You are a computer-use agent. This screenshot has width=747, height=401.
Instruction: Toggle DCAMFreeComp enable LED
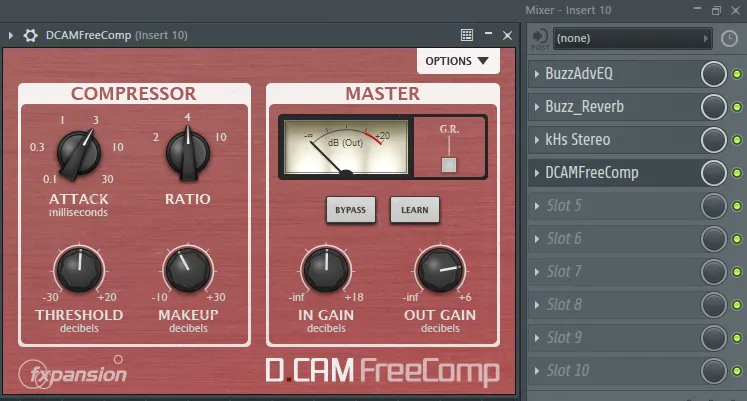point(737,173)
